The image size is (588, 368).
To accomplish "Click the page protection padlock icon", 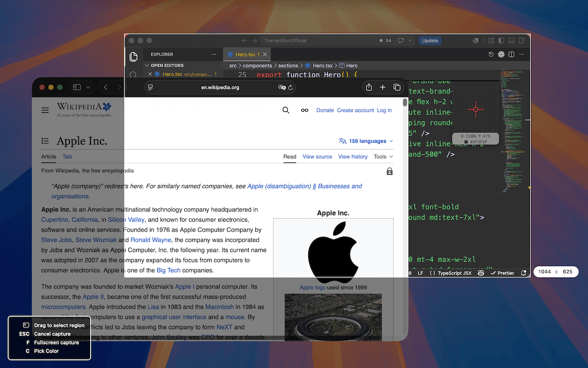I will pyautogui.click(x=390, y=171).
